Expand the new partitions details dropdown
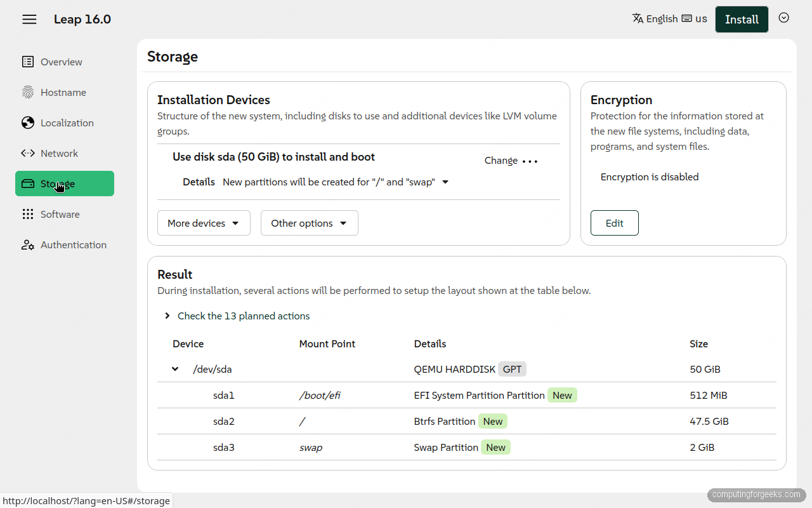 point(336,182)
